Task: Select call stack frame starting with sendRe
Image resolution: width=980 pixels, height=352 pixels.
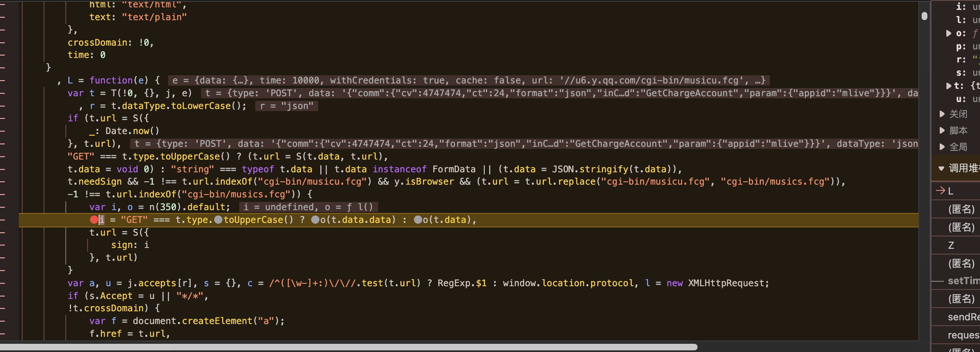Action: 956,317
